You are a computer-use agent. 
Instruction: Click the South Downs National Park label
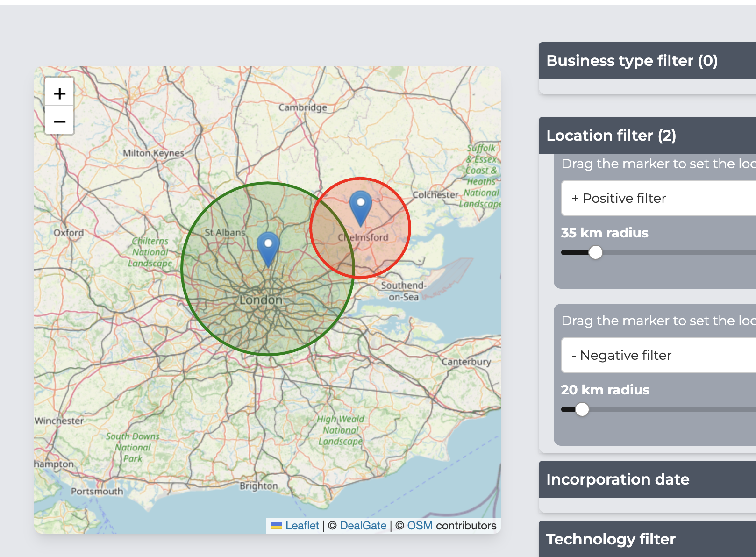tap(133, 447)
